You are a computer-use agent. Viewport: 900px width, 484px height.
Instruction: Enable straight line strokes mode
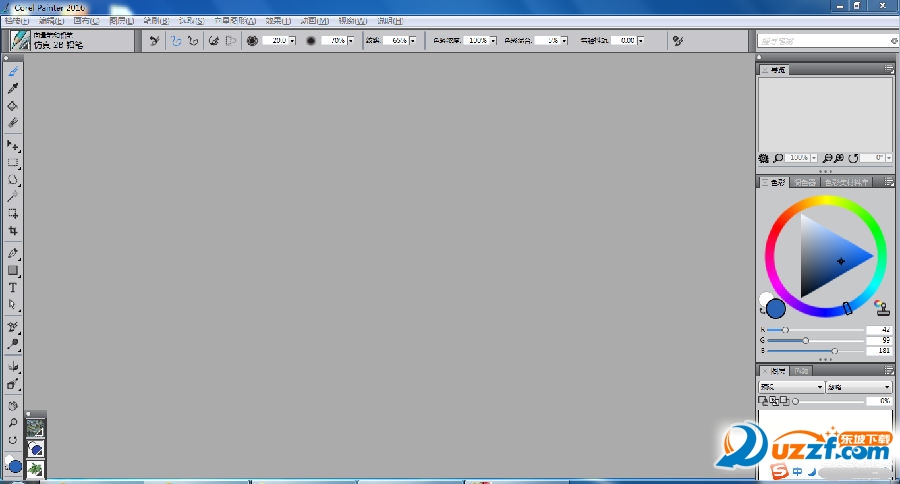[x=192, y=41]
